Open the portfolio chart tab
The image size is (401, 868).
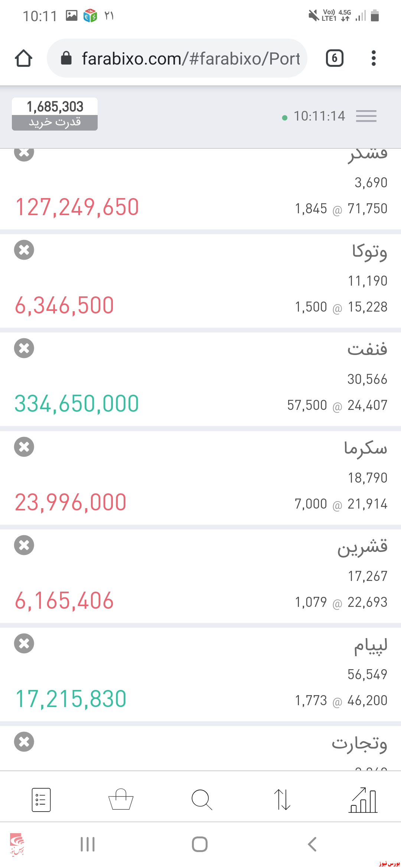point(363,800)
